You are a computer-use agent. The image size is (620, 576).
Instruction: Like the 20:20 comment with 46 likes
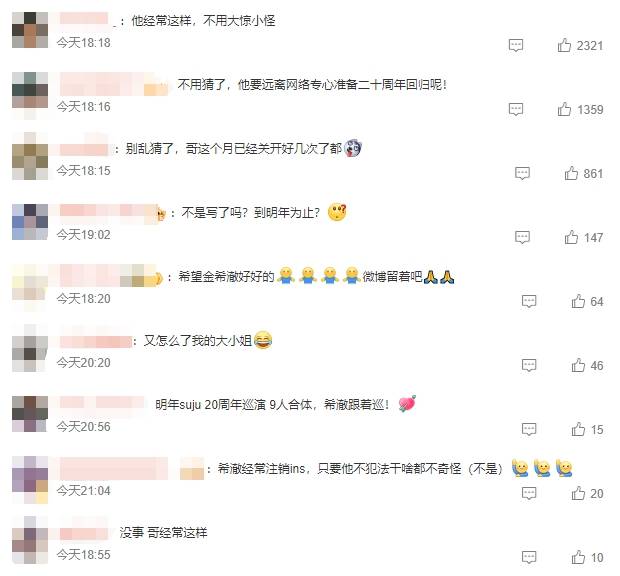click(578, 365)
